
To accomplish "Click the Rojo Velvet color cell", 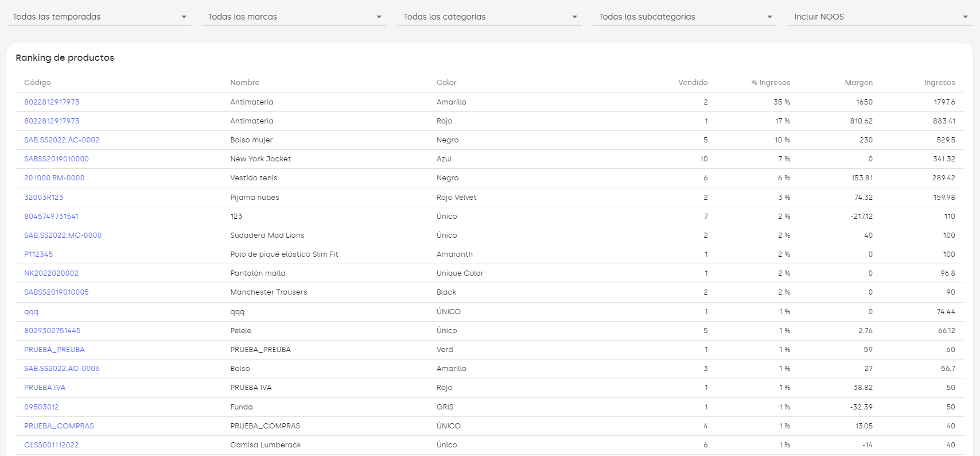I will [457, 197].
